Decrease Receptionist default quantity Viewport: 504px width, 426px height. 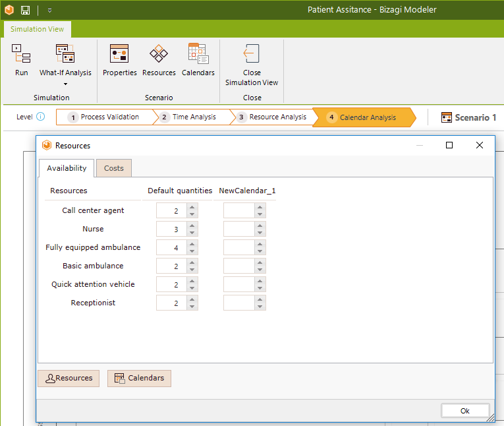click(192, 307)
